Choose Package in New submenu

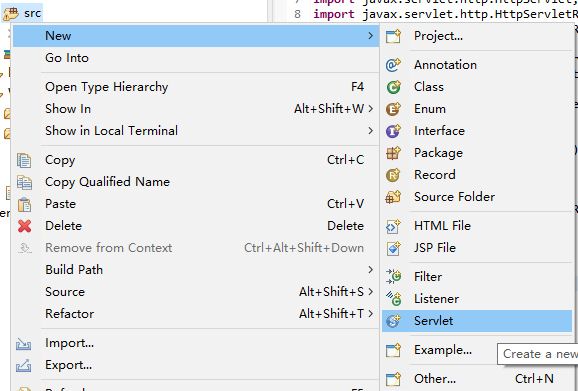pyautogui.click(x=477, y=153)
